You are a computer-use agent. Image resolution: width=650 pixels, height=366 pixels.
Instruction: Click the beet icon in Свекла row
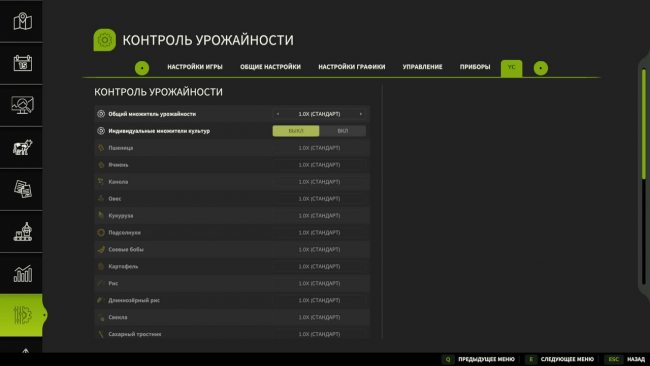(x=101, y=317)
